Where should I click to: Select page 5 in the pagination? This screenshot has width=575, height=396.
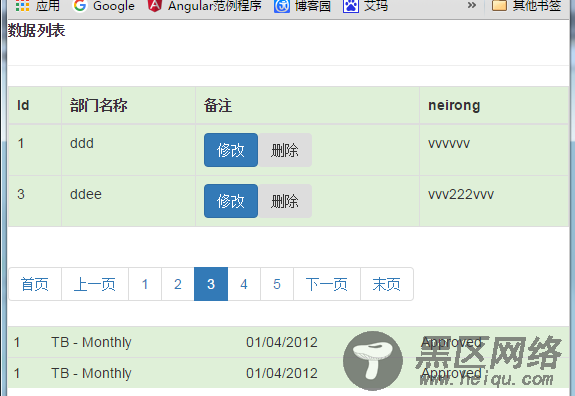point(277,284)
